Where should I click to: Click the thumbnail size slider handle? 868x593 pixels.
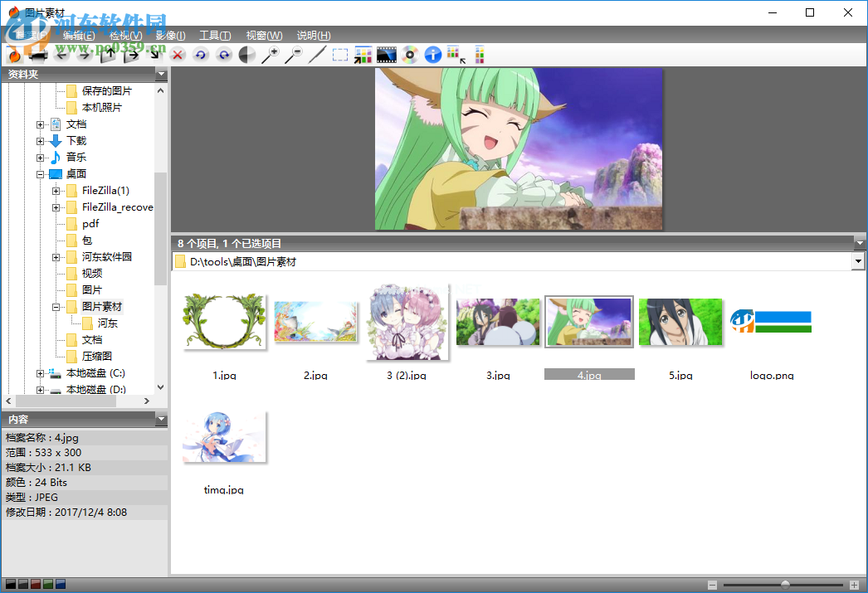785,585
